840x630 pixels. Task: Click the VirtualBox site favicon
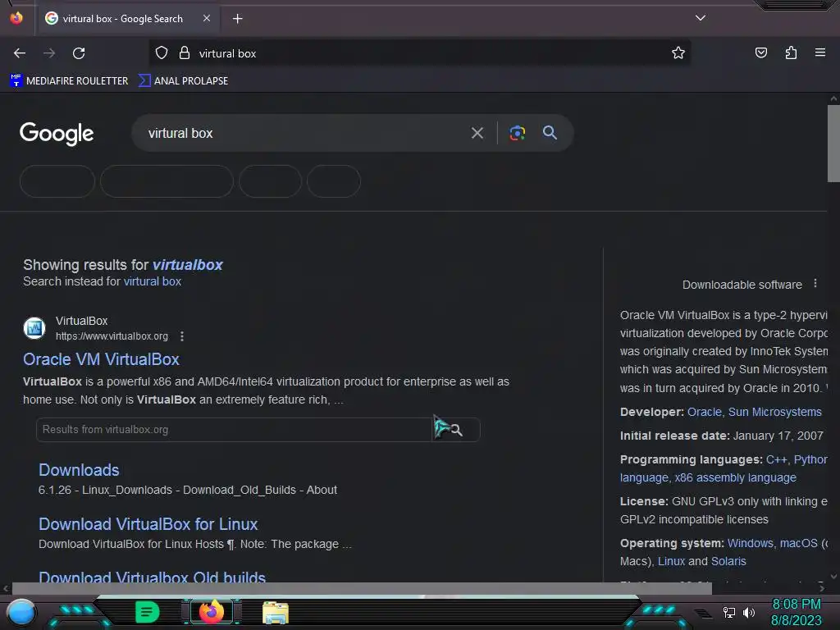[x=34, y=328]
